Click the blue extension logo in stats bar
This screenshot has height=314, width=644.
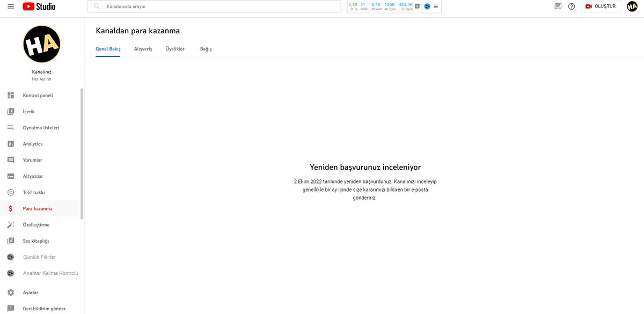[x=427, y=6]
